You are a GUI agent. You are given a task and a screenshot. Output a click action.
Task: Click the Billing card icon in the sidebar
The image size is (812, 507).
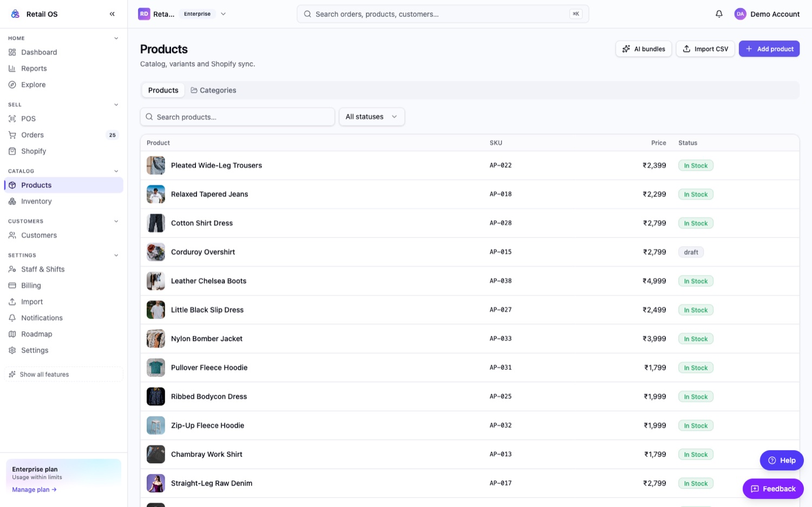tap(12, 286)
